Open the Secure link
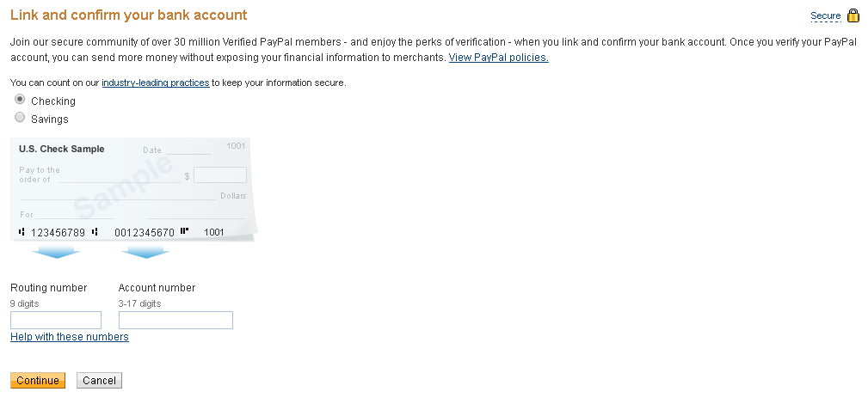 [825, 16]
